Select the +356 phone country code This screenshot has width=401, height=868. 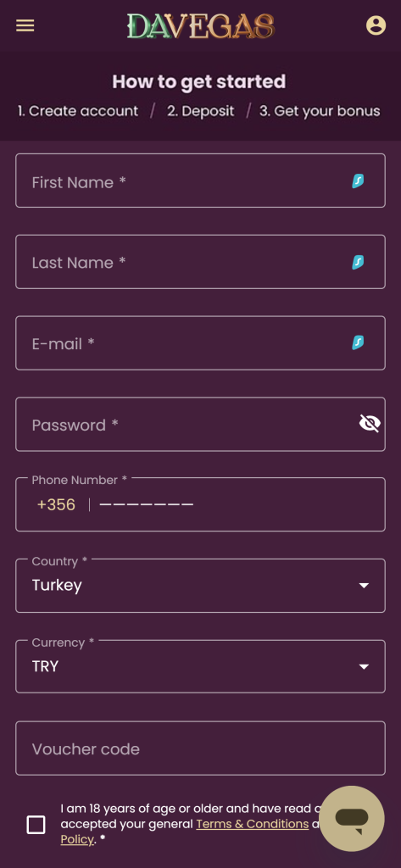[56, 505]
